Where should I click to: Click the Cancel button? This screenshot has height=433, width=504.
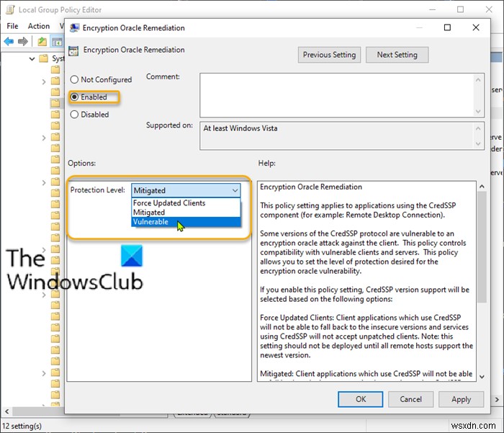pos(410,399)
